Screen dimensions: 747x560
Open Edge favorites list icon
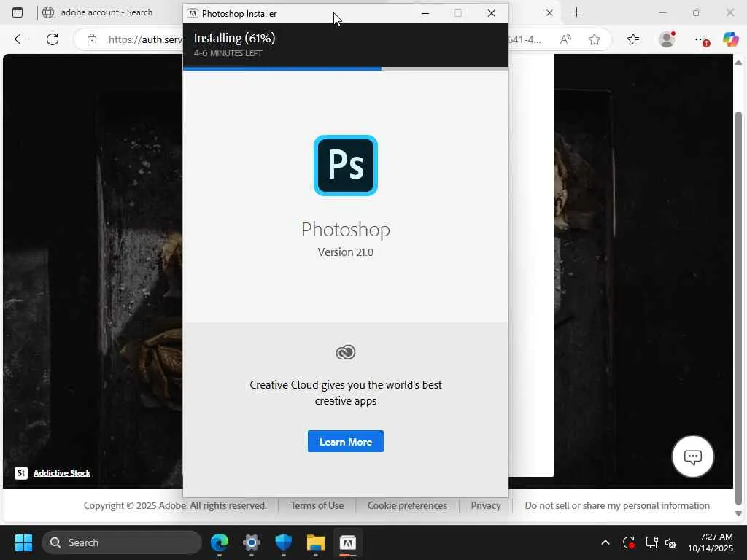tap(633, 39)
